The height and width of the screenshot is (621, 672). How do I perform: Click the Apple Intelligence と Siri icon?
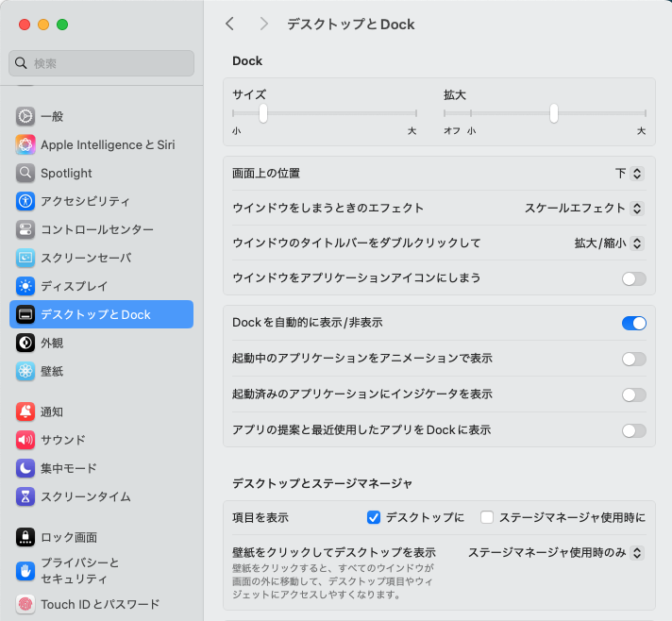pyautogui.click(x=25, y=144)
